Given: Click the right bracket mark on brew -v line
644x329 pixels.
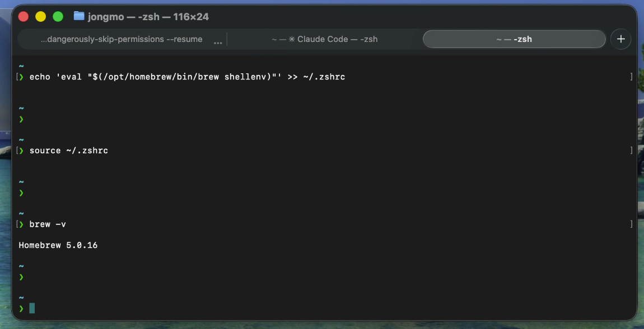Looking at the screenshot, I should [631, 224].
